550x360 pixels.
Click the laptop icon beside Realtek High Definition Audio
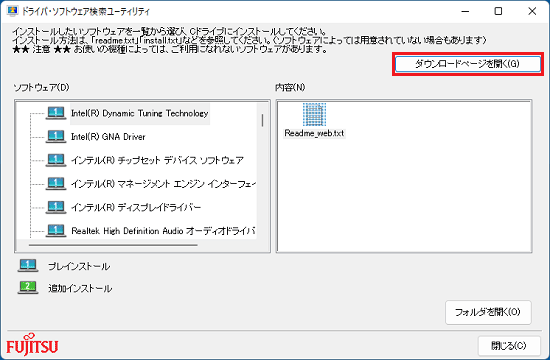(56, 231)
